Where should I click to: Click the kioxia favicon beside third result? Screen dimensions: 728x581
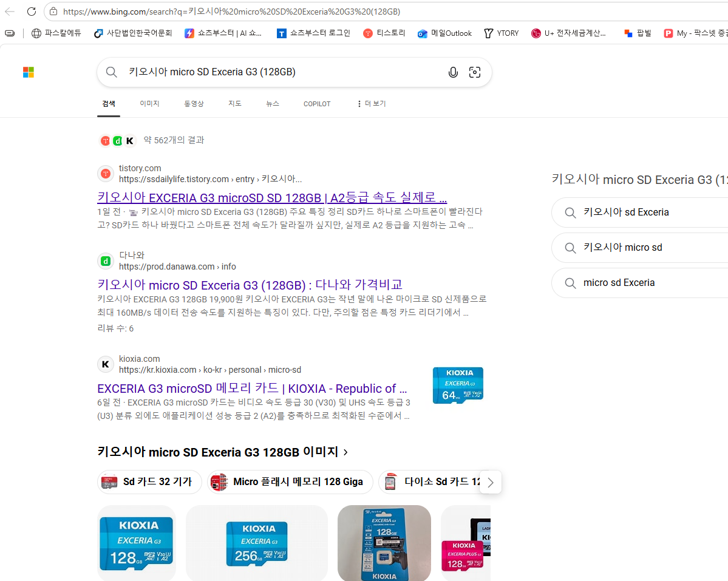(x=106, y=364)
